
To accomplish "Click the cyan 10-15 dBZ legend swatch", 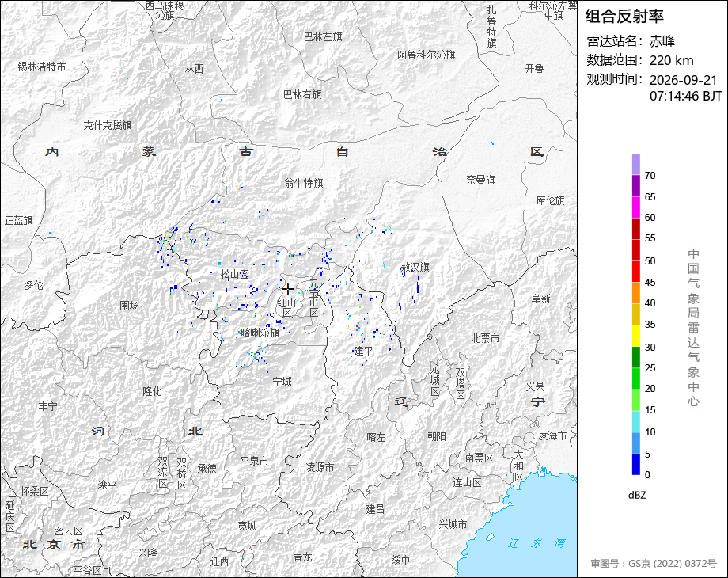I will 635,421.
